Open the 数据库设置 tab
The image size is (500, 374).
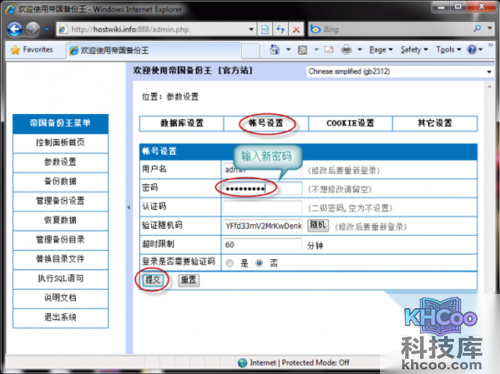coord(182,123)
